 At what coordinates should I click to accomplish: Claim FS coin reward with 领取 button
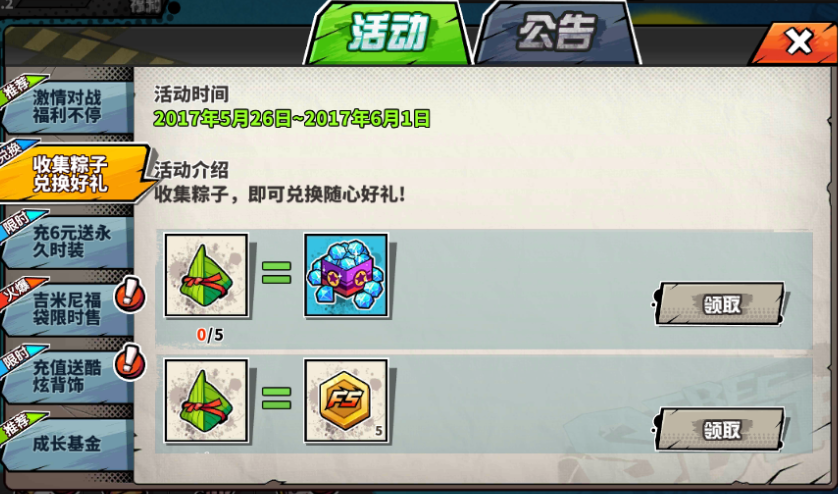[720, 429]
